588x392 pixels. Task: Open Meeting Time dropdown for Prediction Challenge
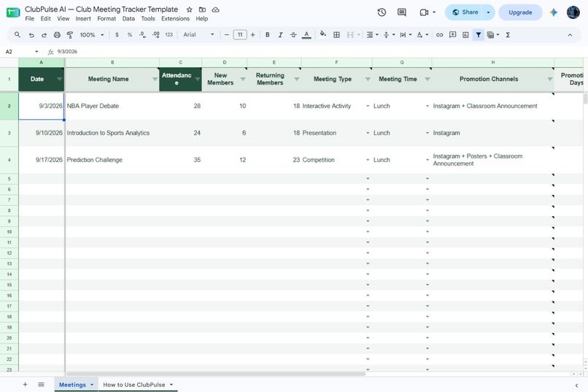pyautogui.click(x=428, y=160)
